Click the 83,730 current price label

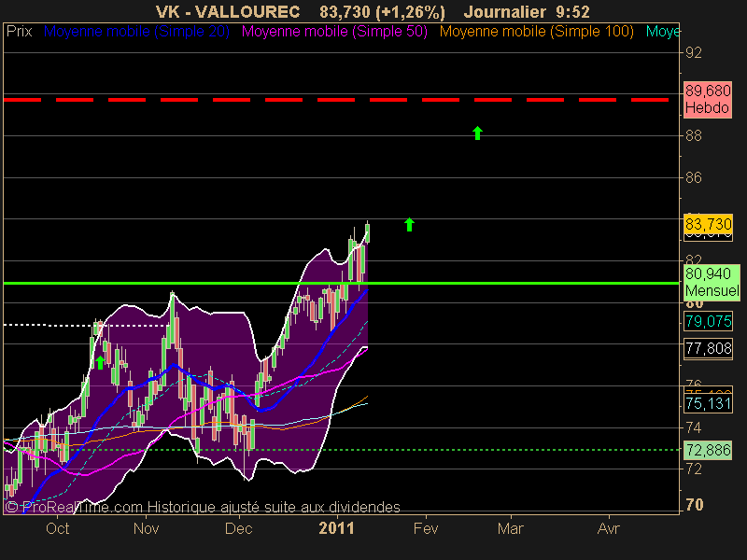point(708,224)
